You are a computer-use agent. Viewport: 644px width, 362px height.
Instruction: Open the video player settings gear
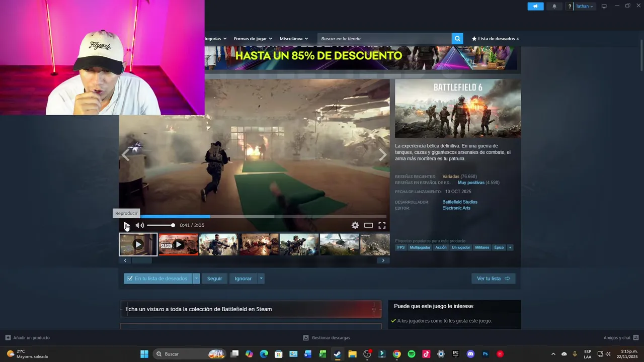click(355, 225)
